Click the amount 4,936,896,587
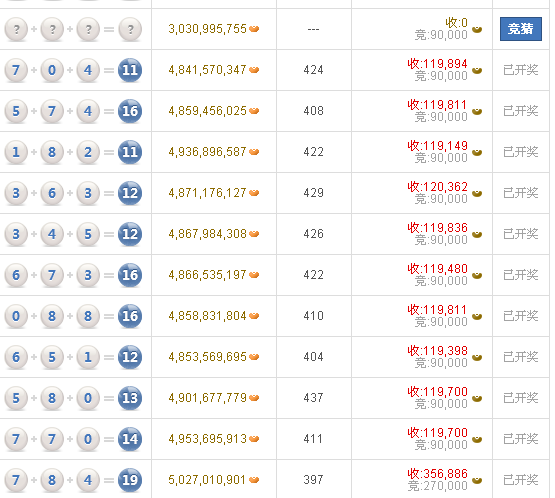Viewport: 555px width, 498px height. (207, 152)
